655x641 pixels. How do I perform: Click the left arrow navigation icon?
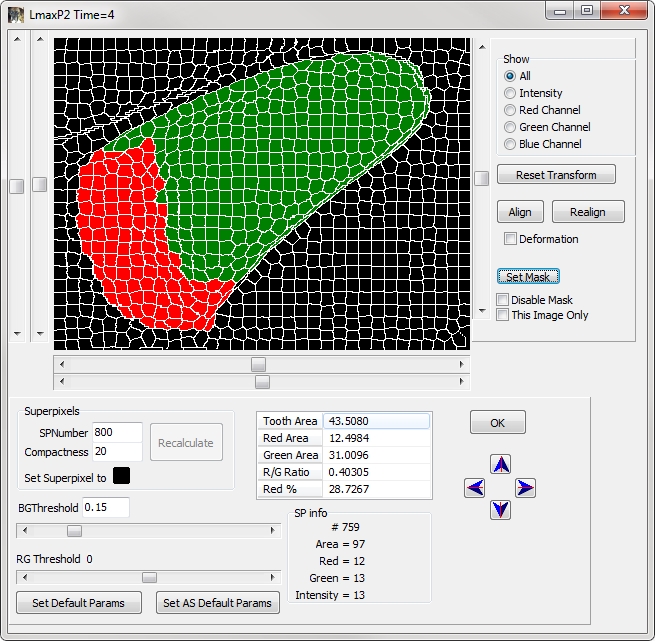click(476, 488)
